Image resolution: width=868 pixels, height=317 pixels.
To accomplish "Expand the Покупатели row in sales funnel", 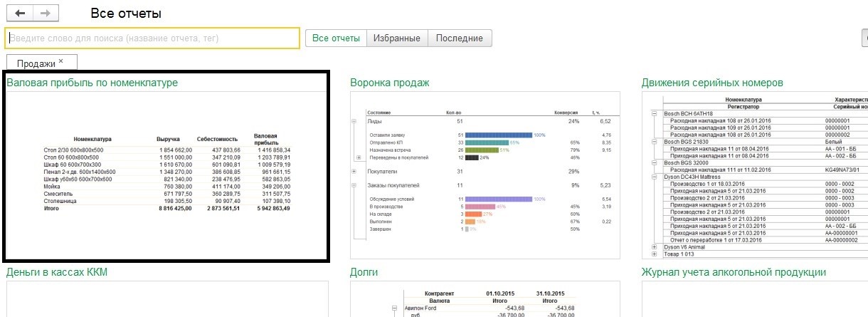I will tap(354, 172).
